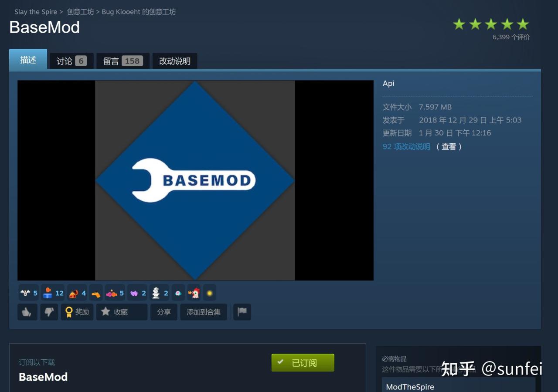
Task: Click the 收藏 favorite star button
Action: 122,312
